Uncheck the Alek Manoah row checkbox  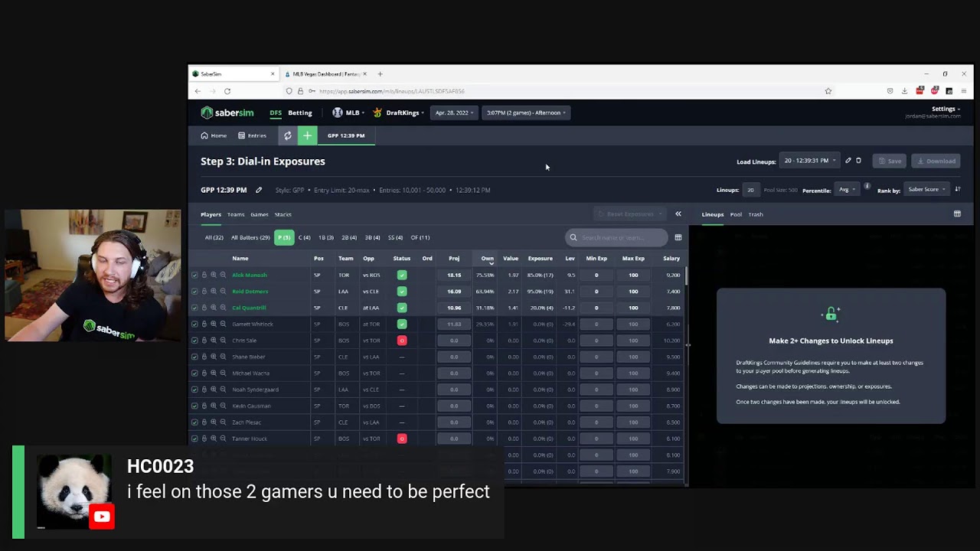point(194,275)
